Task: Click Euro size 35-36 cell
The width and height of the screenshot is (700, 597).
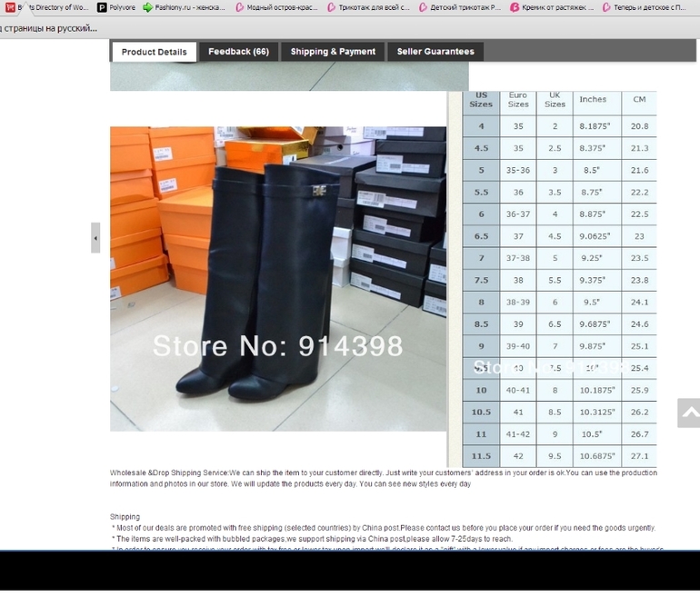Action: [x=518, y=170]
